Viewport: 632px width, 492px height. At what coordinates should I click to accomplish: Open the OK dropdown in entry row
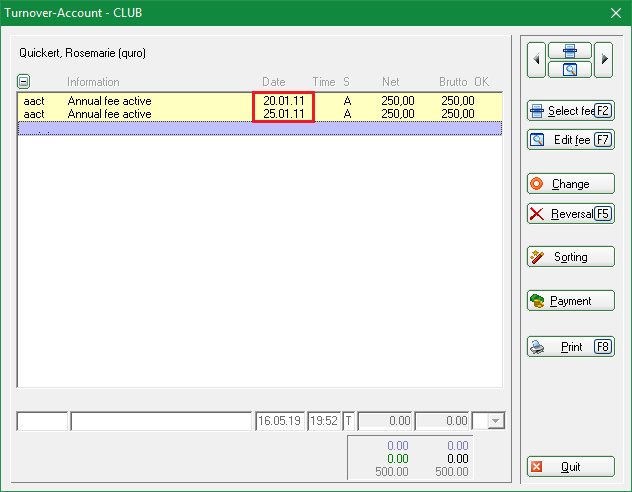point(496,421)
